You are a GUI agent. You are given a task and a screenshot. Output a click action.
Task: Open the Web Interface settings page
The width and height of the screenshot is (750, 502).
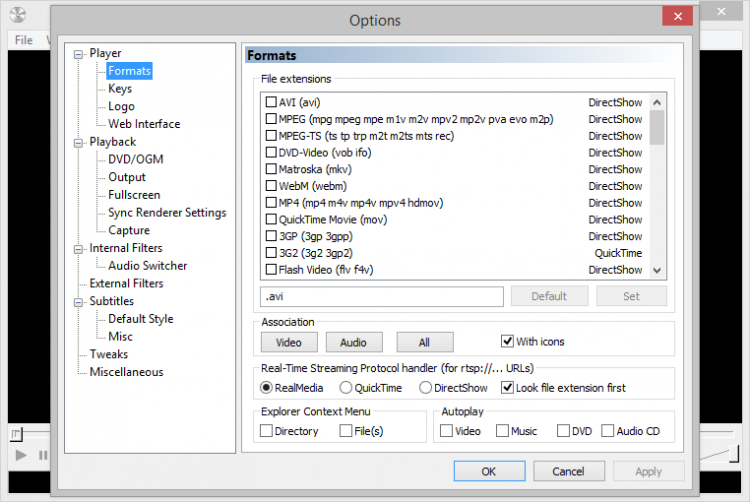[x=144, y=124]
